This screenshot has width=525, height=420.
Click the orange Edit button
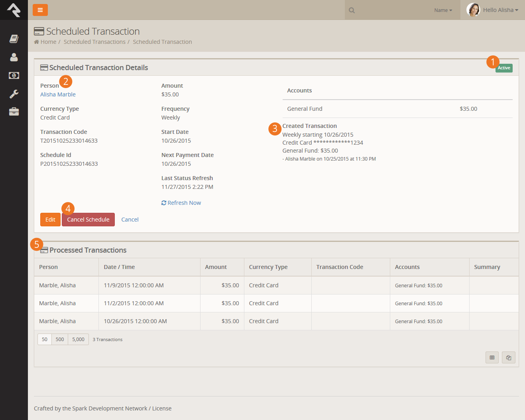[x=50, y=220]
